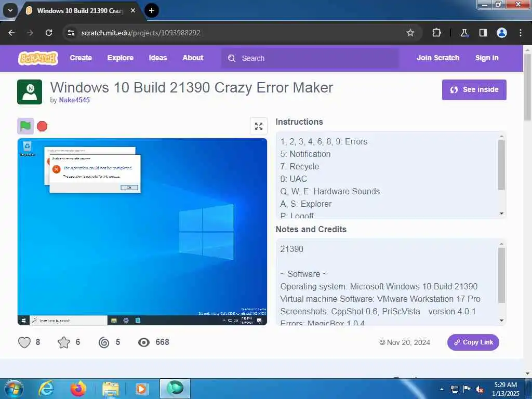Image resolution: width=532 pixels, height=399 pixels.
Task: Go forward with browser forward arrow
Action: (30, 33)
